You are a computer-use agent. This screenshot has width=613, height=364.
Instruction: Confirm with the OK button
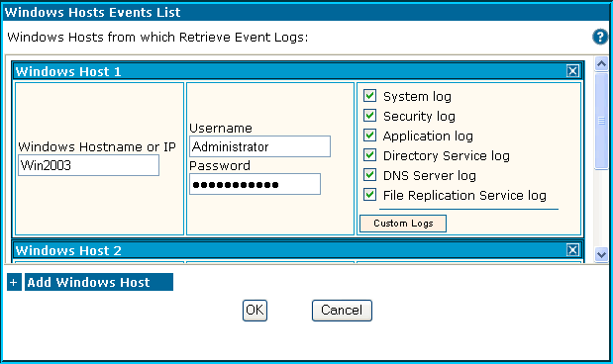255,311
